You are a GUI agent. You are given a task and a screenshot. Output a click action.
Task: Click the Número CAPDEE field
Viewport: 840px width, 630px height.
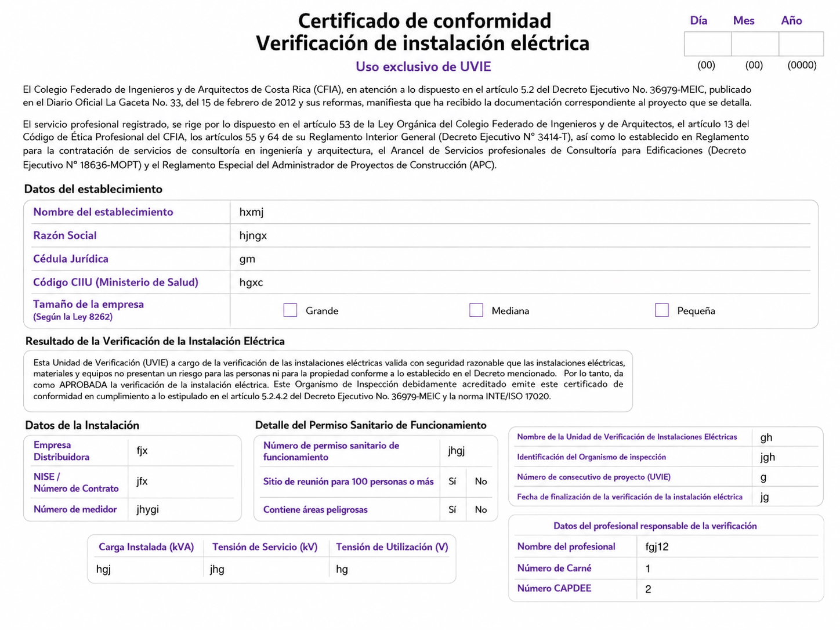pos(728,589)
